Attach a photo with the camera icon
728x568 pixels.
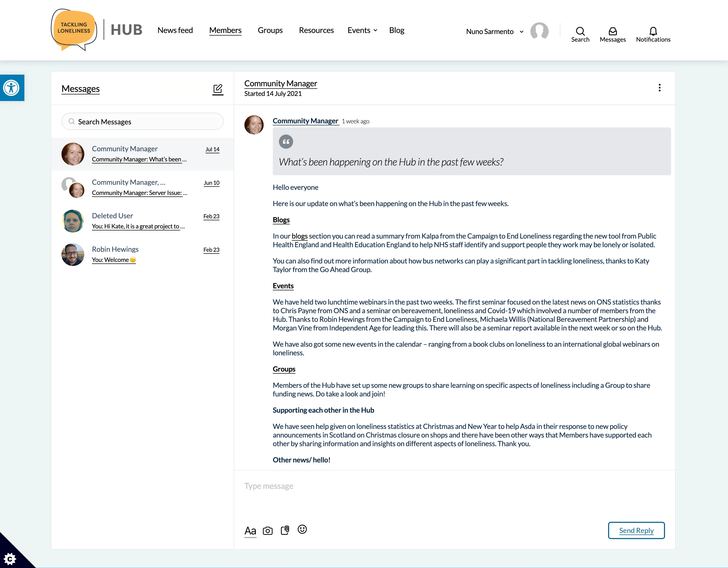coord(268,531)
